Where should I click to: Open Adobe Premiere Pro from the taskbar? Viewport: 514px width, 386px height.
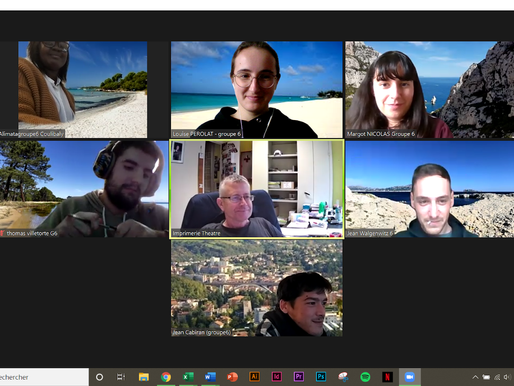(299, 377)
